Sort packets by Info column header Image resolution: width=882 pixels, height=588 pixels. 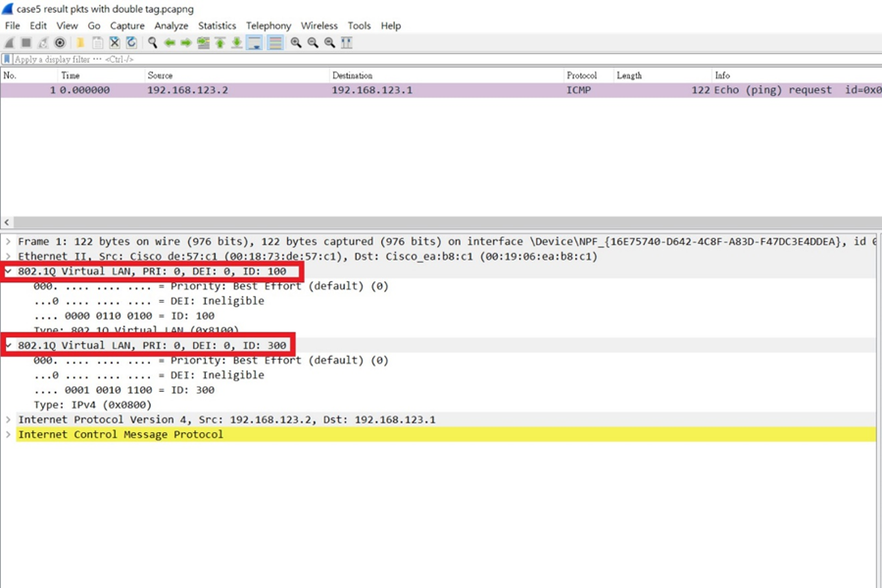(797, 75)
